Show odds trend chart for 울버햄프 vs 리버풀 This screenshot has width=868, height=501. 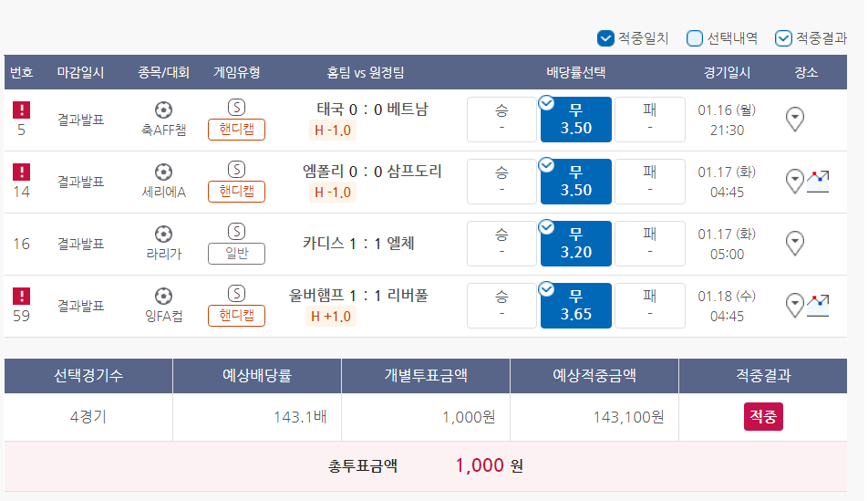point(818,306)
